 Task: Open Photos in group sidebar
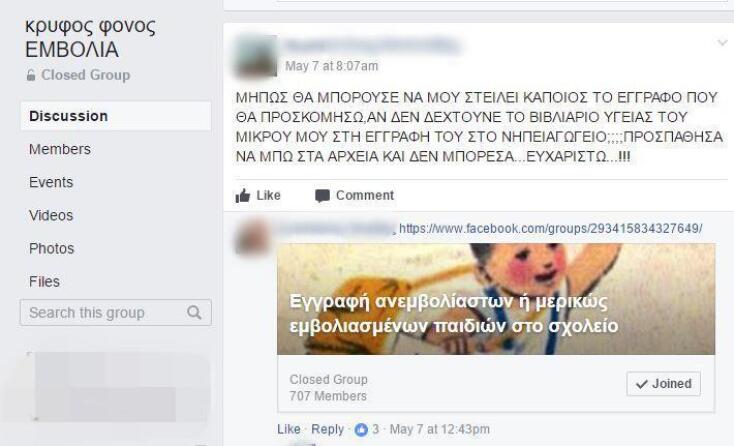coord(51,249)
